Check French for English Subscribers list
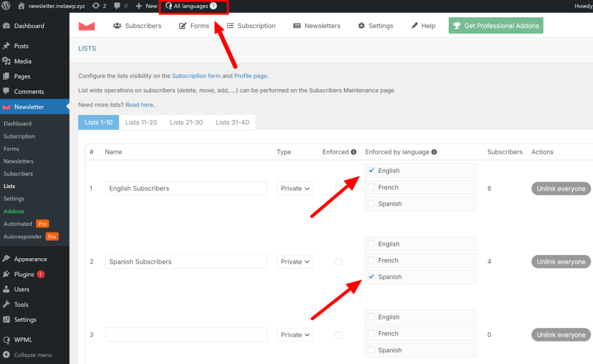The width and height of the screenshot is (593, 364). [371, 187]
